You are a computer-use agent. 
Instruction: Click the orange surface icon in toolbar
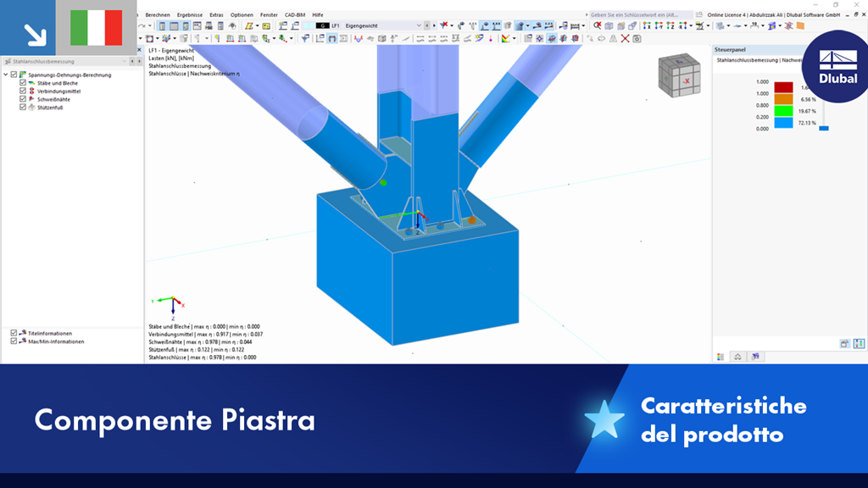(x=800, y=25)
